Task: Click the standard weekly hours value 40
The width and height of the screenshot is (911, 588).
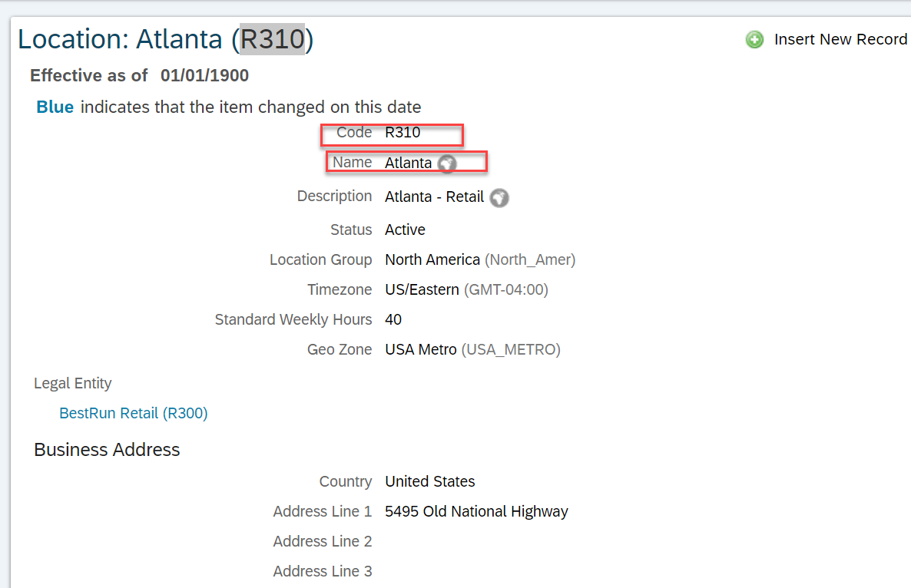Action: 393,319
